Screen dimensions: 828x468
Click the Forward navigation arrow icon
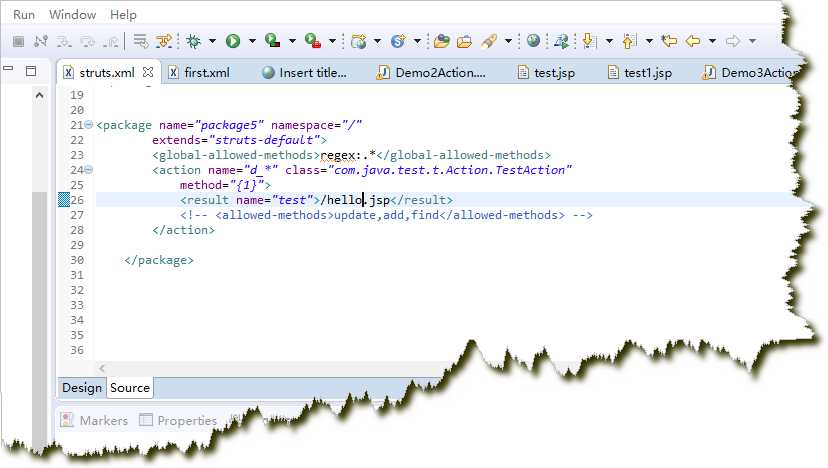(733, 41)
